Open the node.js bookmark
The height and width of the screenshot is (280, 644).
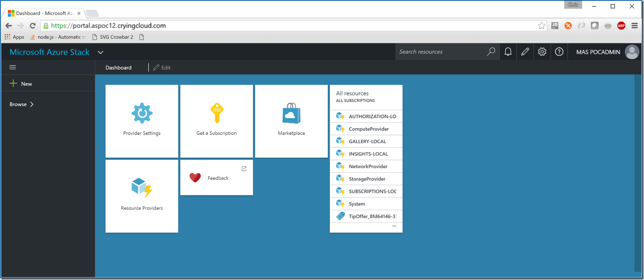pos(58,37)
